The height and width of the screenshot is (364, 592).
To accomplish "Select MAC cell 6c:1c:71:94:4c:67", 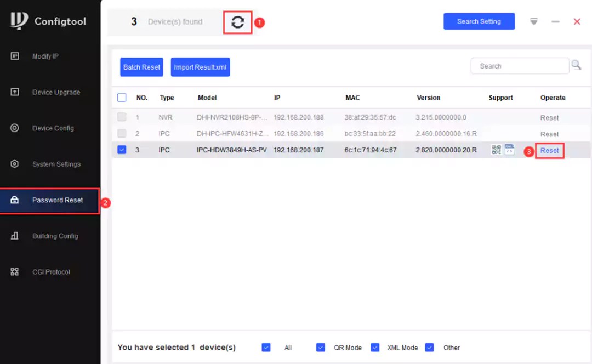I will [x=371, y=150].
